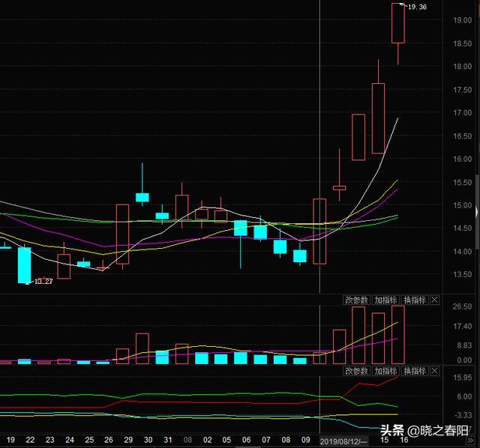Click dimmed month label 08 on time axis
The height and width of the screenshot is (448, 480).
(x=187, y=440)
